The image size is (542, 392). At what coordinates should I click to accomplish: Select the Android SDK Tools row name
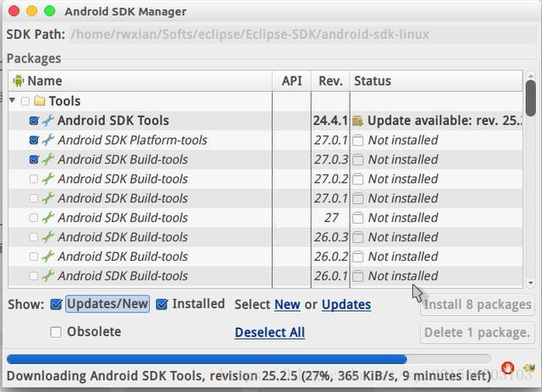tap(113, 120)
